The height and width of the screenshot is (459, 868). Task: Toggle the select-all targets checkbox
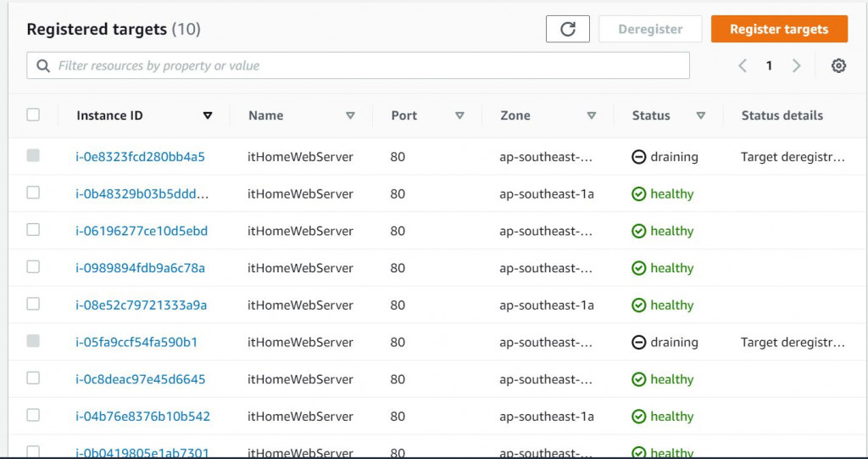[x=33, y=115]
